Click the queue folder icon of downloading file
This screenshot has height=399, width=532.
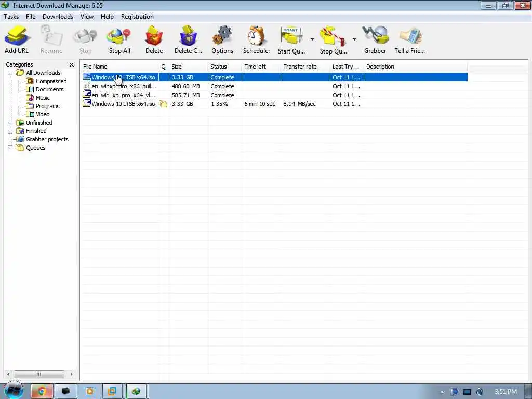coord(164,104)
